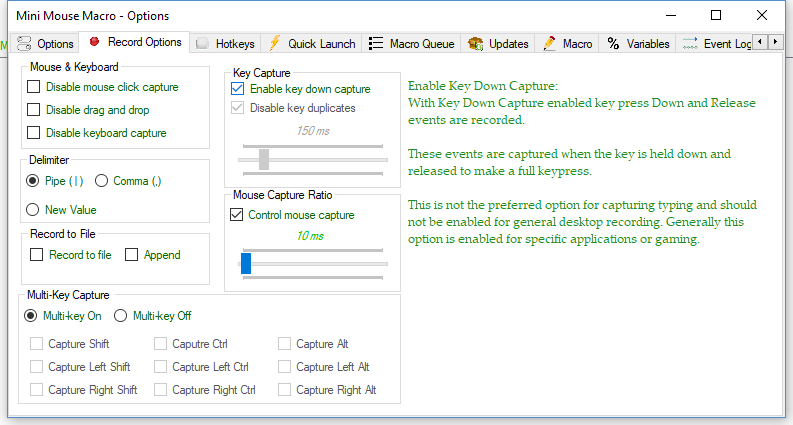Click the blue mouse capture ratio slider thumb
Viewport: 793px width, 425px height.
[x=246, y=264]
